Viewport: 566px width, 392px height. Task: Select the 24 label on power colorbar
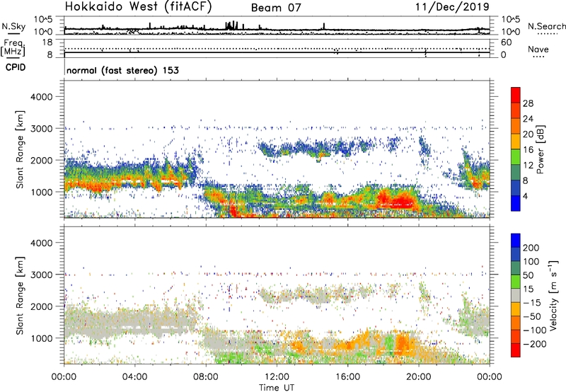click(528, 119)
